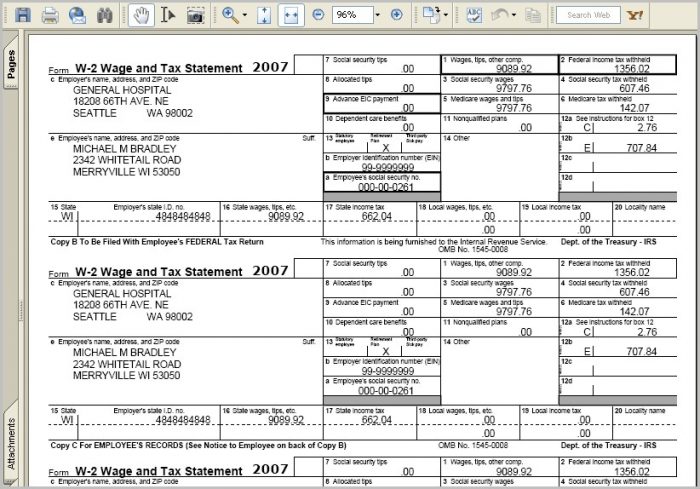700x489 pixels.
Task: Open the Undo history dropdown arrow
Action: [x=514, y=15]
